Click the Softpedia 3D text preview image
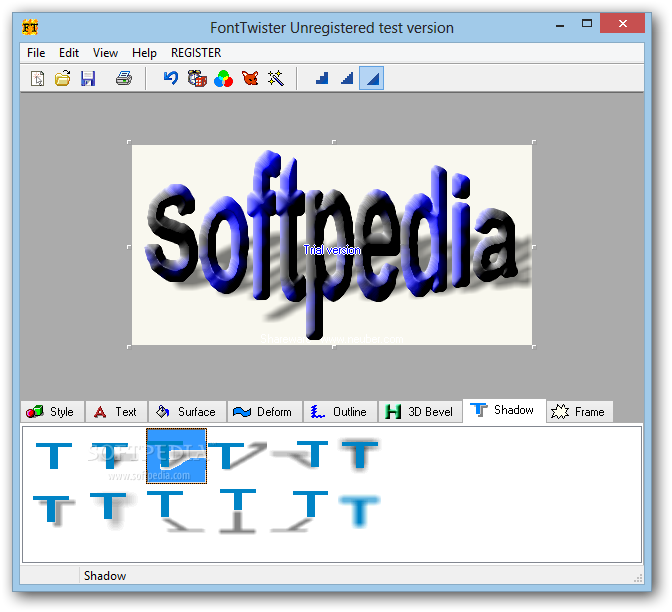 point(332,245)
